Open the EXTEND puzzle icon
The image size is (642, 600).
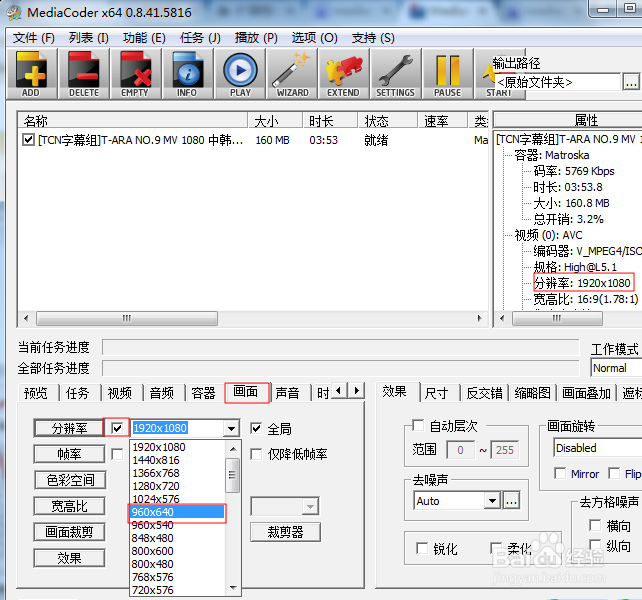point(343,73)
